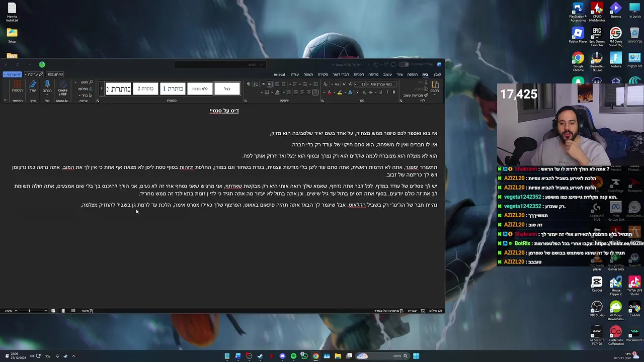644x362 pixels.
Task: Toggle subscript formatting
Action: [364, 92]
